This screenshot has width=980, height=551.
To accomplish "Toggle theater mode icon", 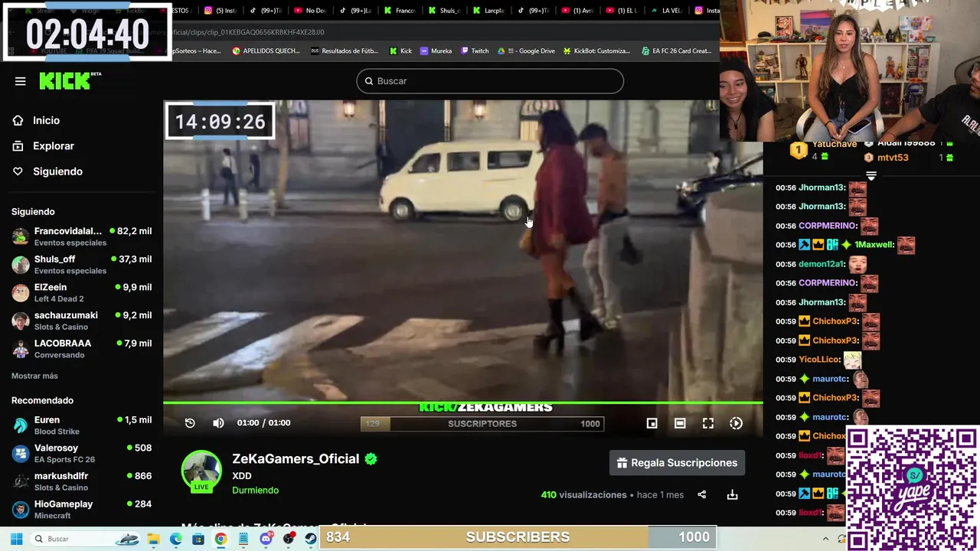I will pyautogui.click(x=680, y=423).
